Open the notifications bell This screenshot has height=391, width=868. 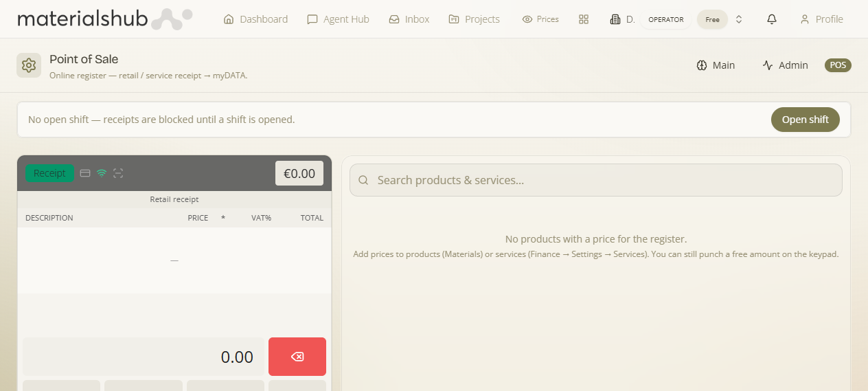772,19
